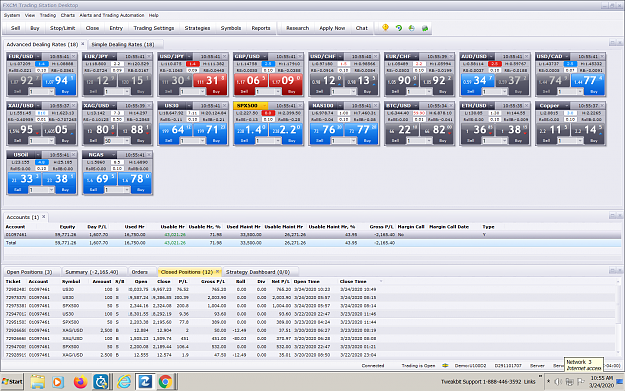Image resolution: width=625 pixels, height=391 pixels.
Task: Open the EUR/JPY symbol dropdown arrow
Action: click(x=114, y=56)
